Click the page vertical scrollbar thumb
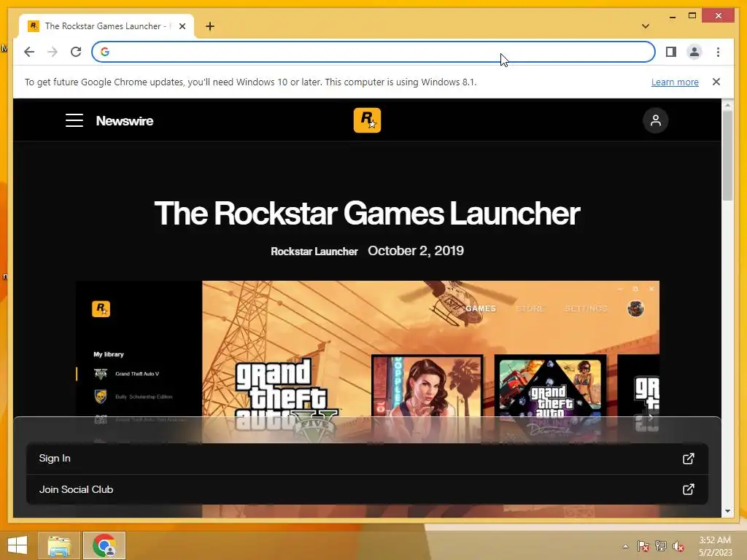747x560 pixels. [727, 155]
